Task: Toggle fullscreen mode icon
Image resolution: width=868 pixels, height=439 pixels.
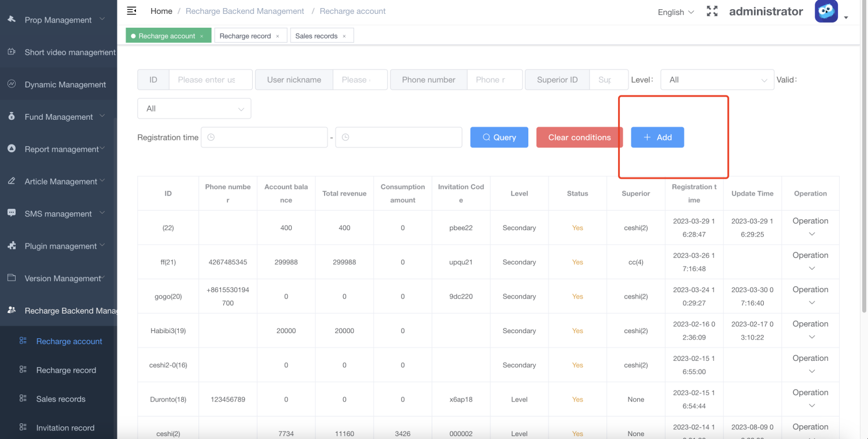Action: 712,12
